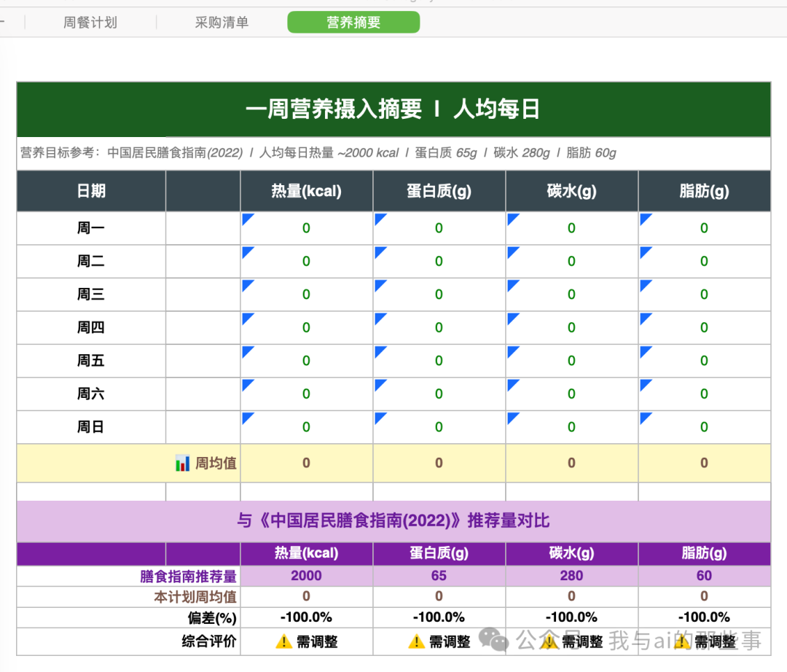Switch to the 周餐计划 sheet tab
Viewport: 787px width, 672px height.
[x=90, y=23]
